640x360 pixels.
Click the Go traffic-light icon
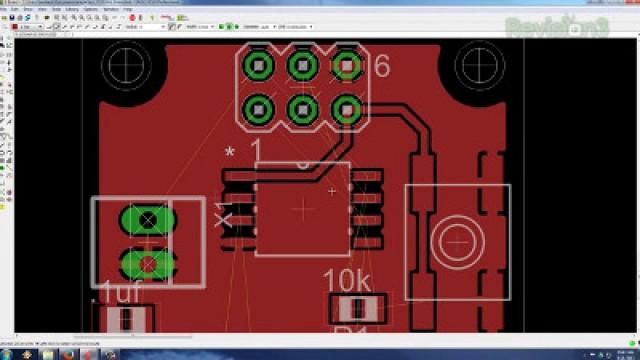pos(140,18)
